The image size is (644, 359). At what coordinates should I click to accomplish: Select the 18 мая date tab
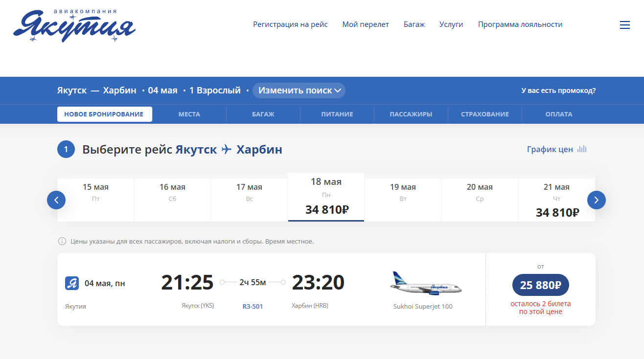pyautogui.click(x=326, y=197)
